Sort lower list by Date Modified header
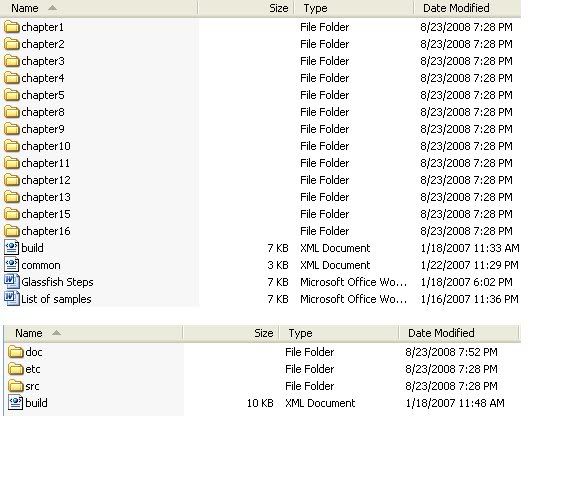562x500 pixels. click(458, 333)
